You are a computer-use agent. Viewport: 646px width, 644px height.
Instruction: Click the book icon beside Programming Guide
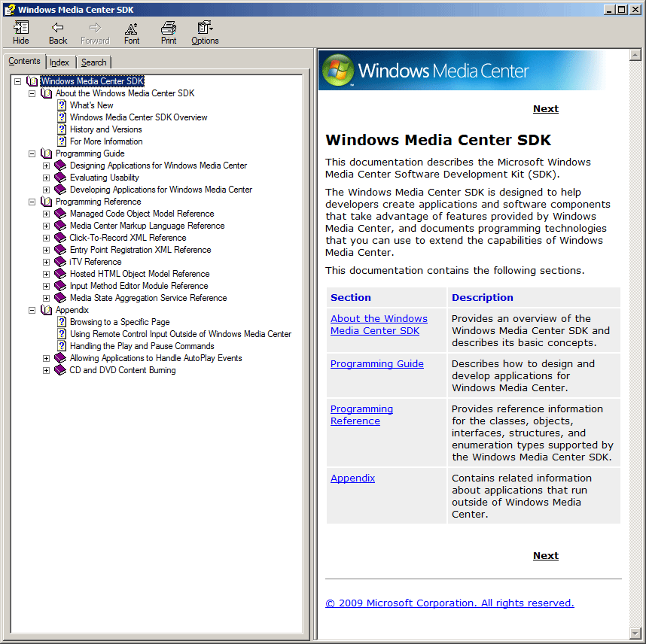click(46, 153)
